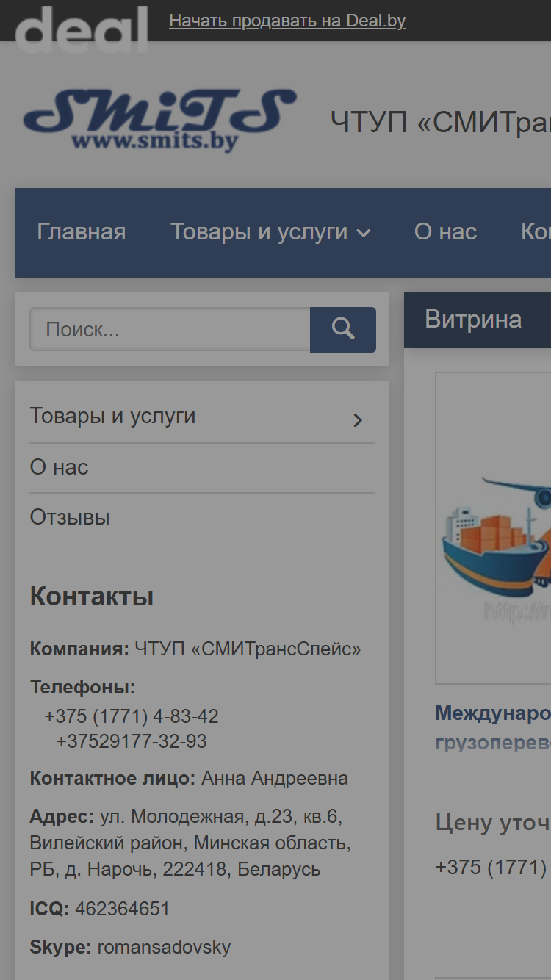Open the 'Начать продавать на Deal.by' link
This screenshot has width=551, height=980.
click(287, 21)
